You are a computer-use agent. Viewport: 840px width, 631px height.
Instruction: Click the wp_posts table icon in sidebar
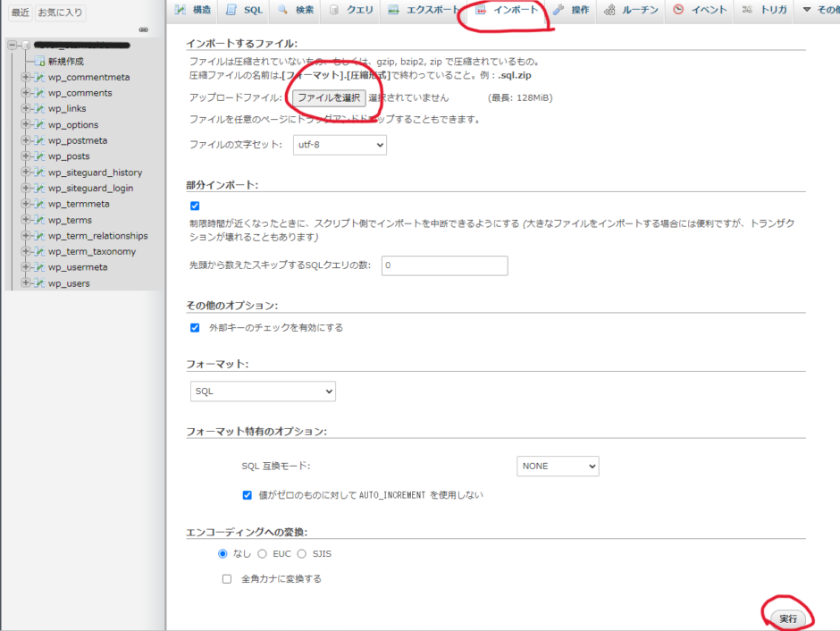click(x=39, y=156)
